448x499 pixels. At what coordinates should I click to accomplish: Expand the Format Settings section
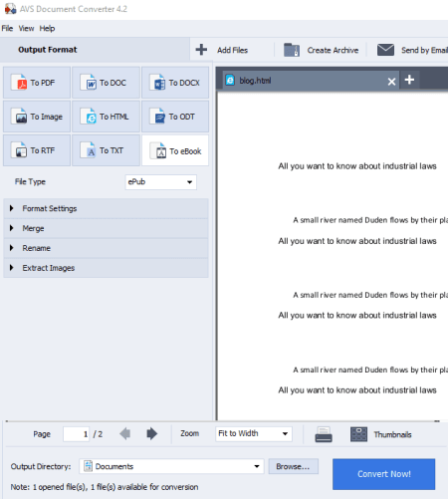point(106,208)
